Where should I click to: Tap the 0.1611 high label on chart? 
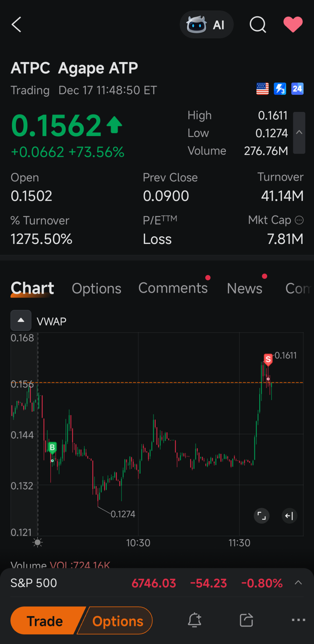[x=286, y=355]
